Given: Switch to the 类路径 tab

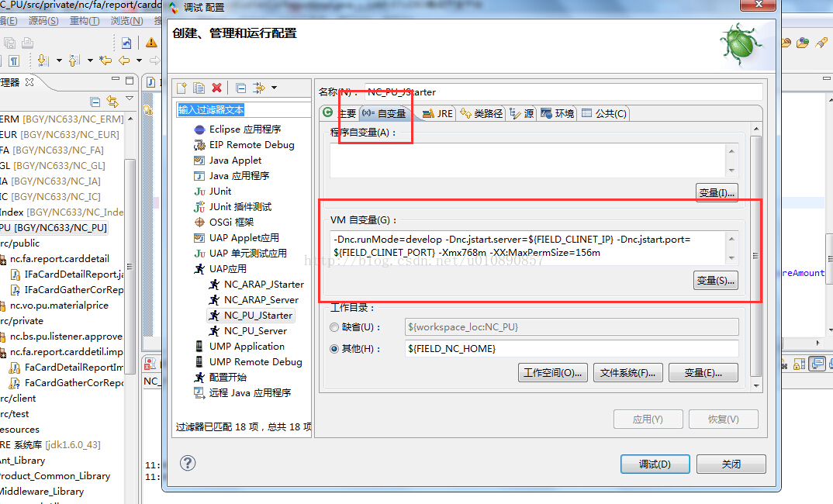Looking at the screenshot, I should pos(482,113).
